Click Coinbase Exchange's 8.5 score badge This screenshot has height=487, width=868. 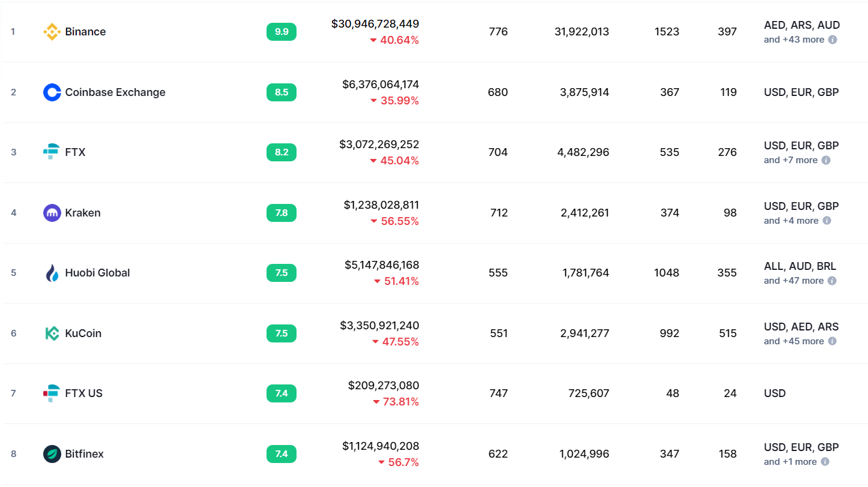pos(282,92)
